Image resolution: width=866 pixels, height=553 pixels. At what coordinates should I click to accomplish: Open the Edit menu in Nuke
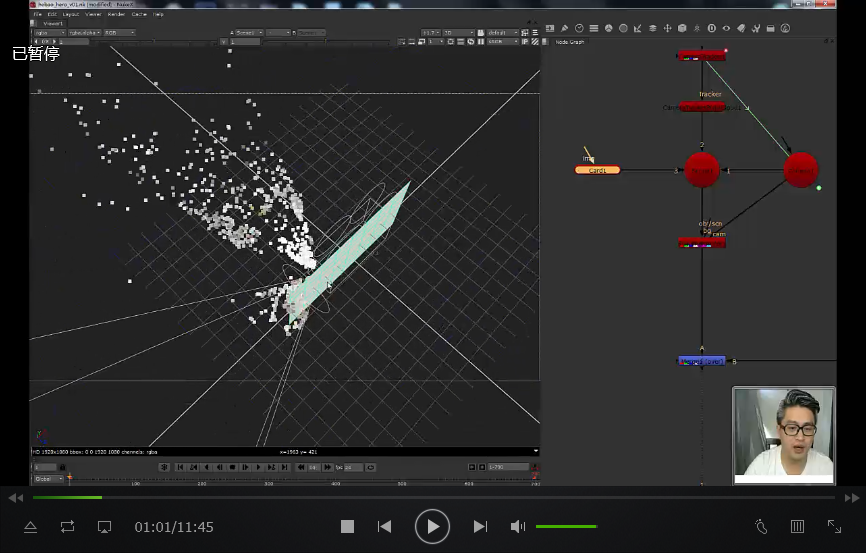click(x=52, y=14)
